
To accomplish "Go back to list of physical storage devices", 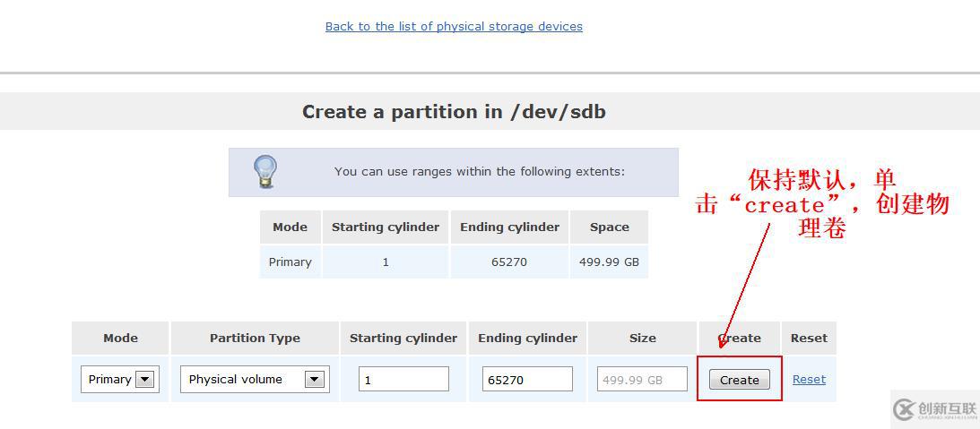I will coord(454,27).
